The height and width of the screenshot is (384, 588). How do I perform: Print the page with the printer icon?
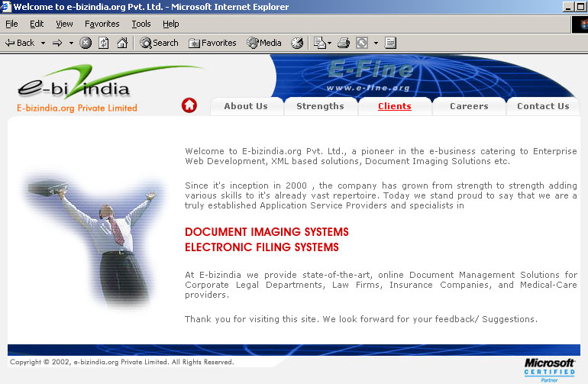tap(344, 43)
